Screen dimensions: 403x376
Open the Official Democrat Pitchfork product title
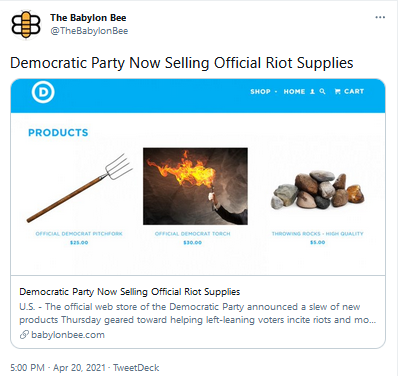click(x=79, y=234)
